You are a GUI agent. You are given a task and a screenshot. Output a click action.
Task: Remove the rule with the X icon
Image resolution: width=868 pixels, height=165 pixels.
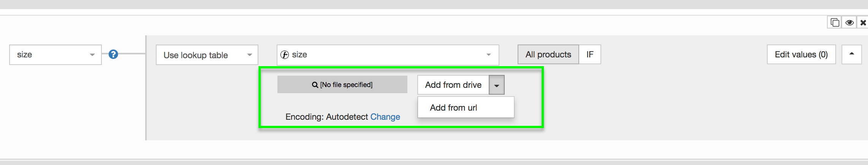[x=863, y=23]
